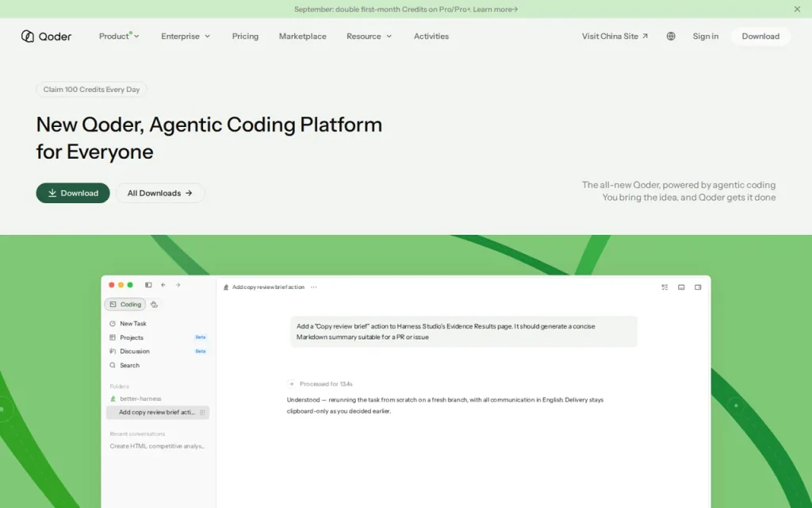
Task: Click the green Download button in hero
Action: tap(73, 193)
